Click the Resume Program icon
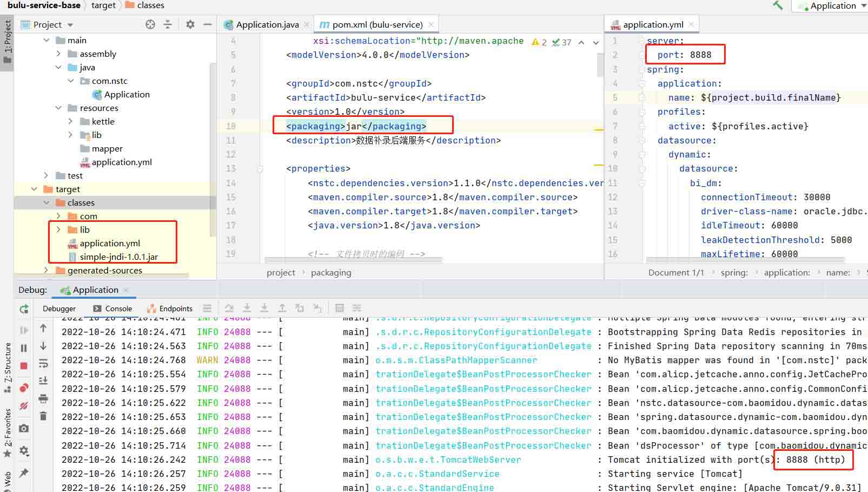This screenshot has width=868, height=492. tap(24, 330)
